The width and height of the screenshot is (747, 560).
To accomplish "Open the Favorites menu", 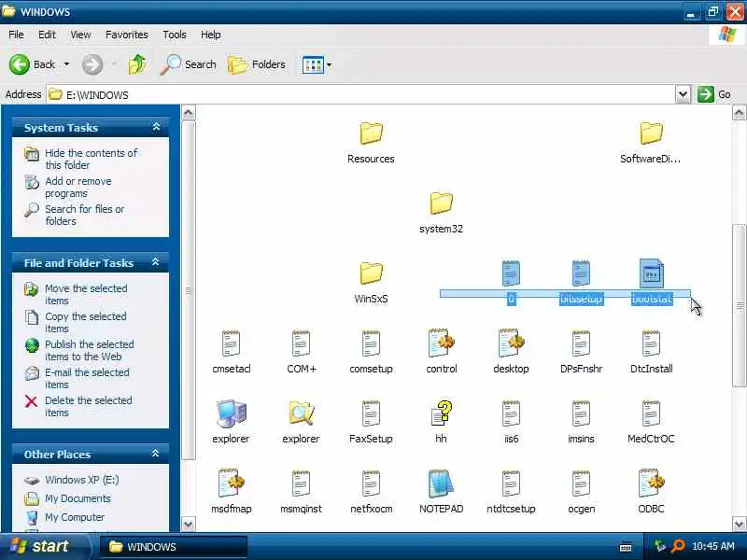I will coord(127,35).
